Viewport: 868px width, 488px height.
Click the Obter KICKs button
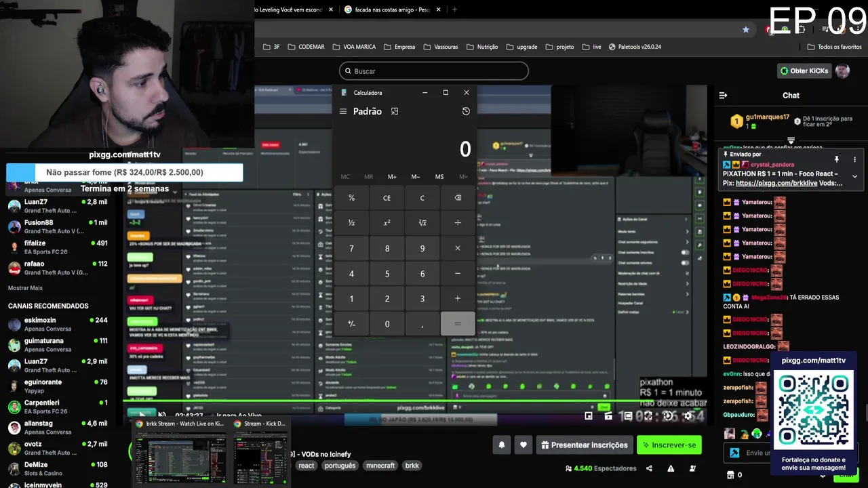(x=804, y=70)
